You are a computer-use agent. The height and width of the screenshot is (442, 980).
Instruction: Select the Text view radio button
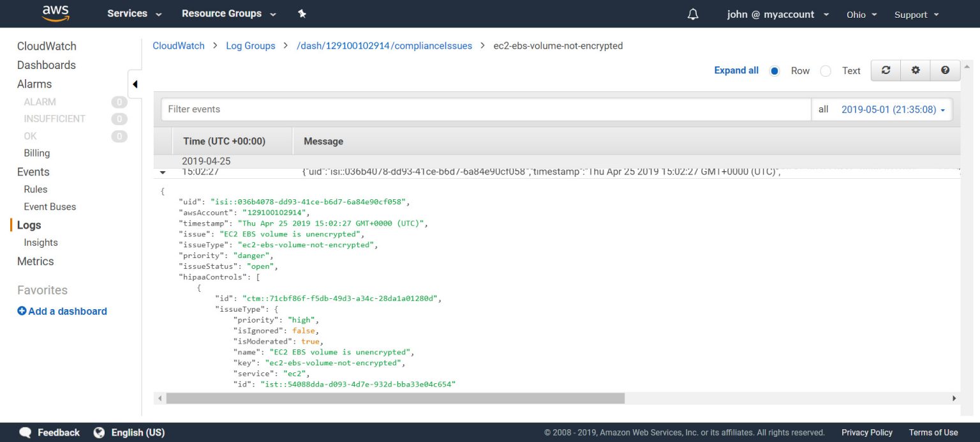pyautogui.click(x=826, y=71)
